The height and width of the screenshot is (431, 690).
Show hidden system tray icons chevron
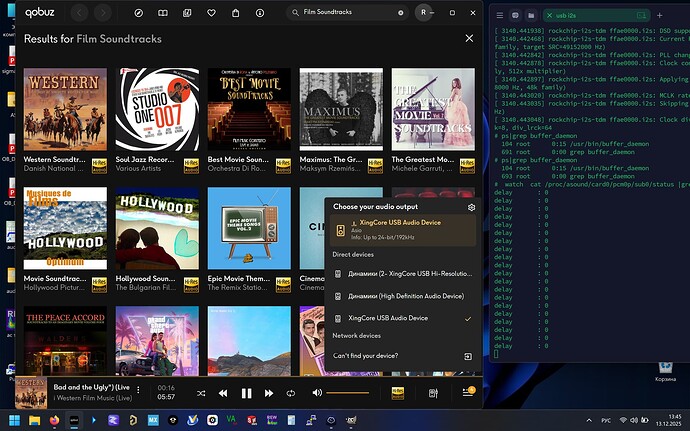tap(589, 420)
